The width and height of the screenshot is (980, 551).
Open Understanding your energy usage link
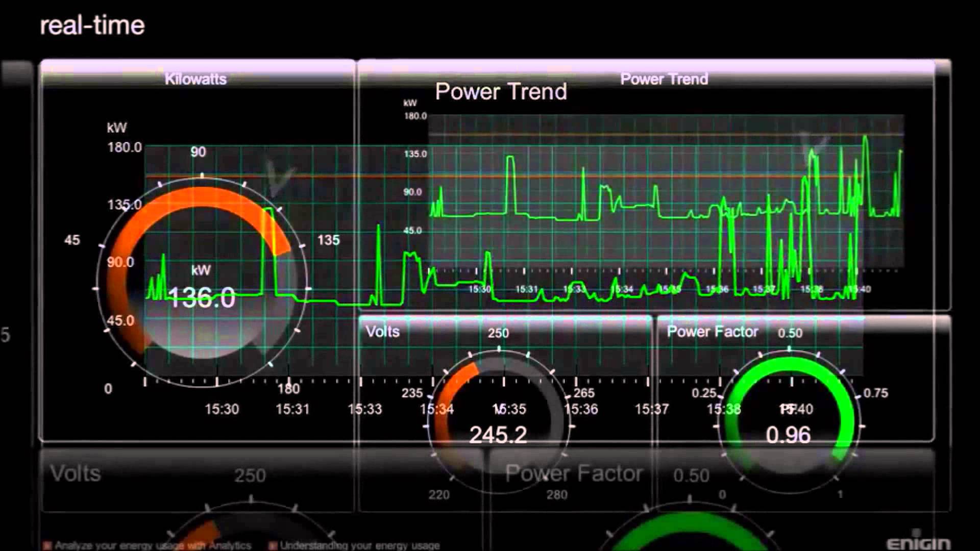[359, 545]
